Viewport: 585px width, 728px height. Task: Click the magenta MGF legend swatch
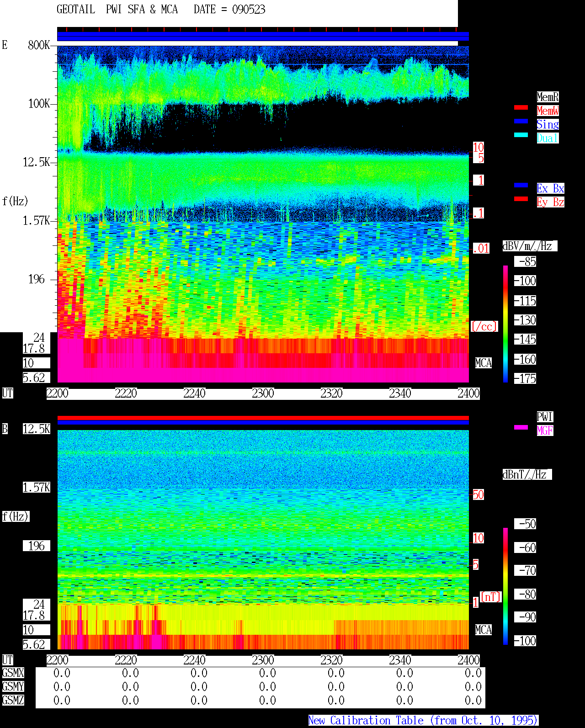(x=521, y=427)
